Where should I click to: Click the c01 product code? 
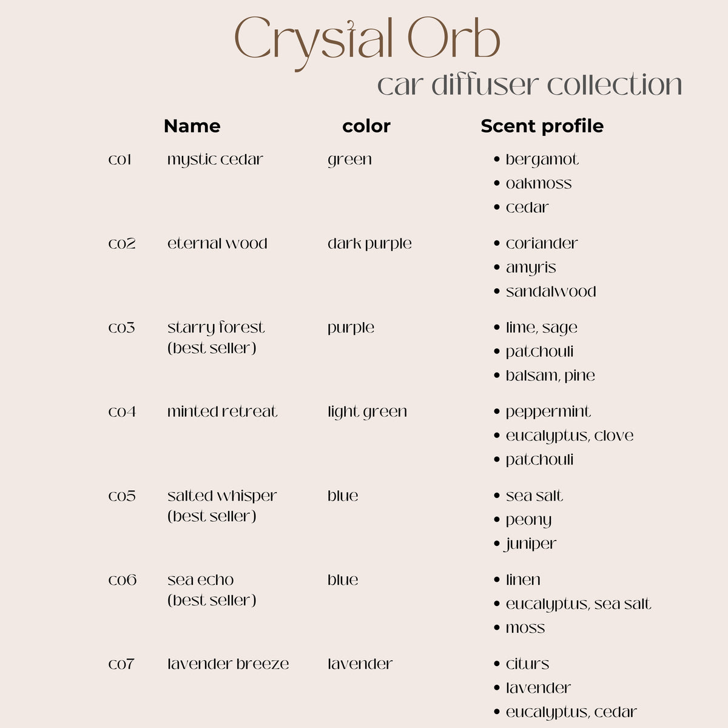(x=120, y=160)
